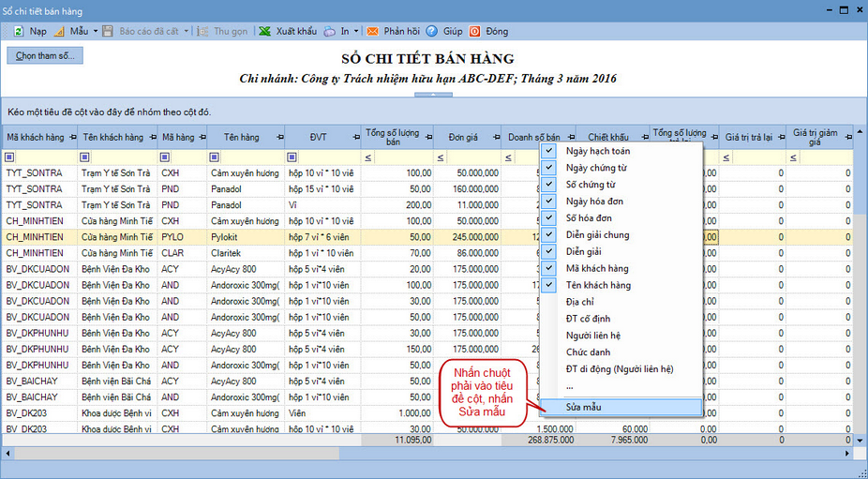
Task: Uncheck Tên khách hàng in column menu
Action: tap(548, 285)
